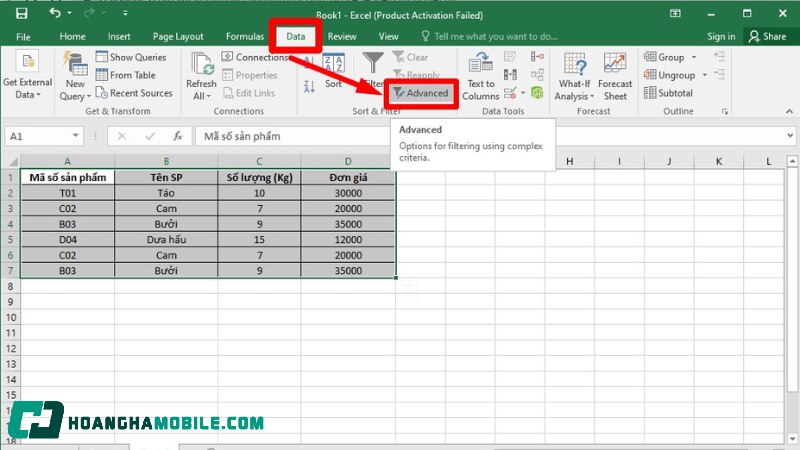Switch to the Formulas tab
Image resolution: width=800 pixels, height=450 pixels.
[245, 36]
